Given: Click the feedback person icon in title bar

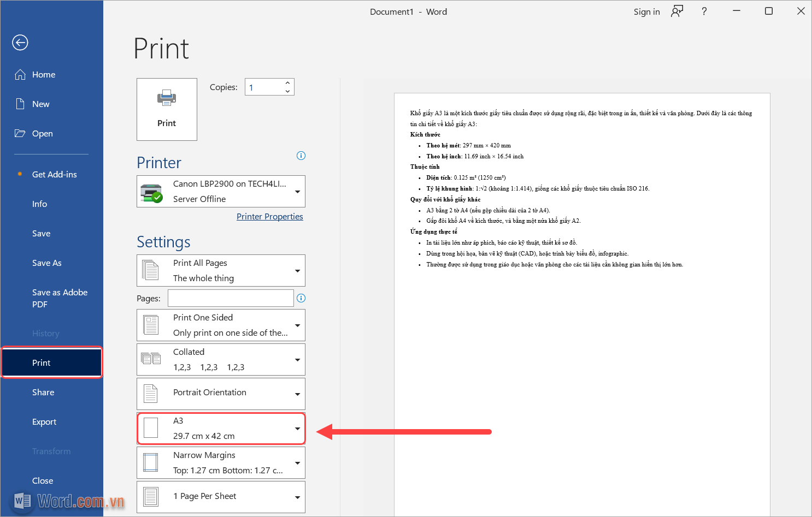Looking at the screenshot, I should click(677, 11).
